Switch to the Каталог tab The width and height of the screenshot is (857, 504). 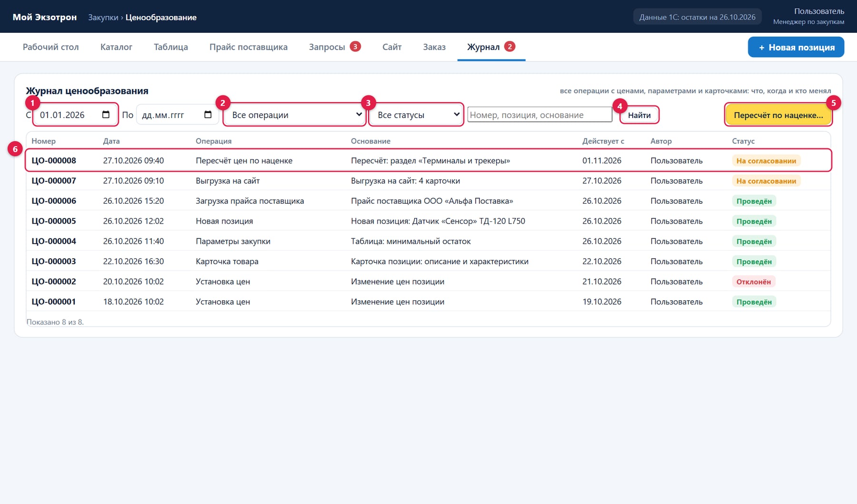tap(116, 47)
